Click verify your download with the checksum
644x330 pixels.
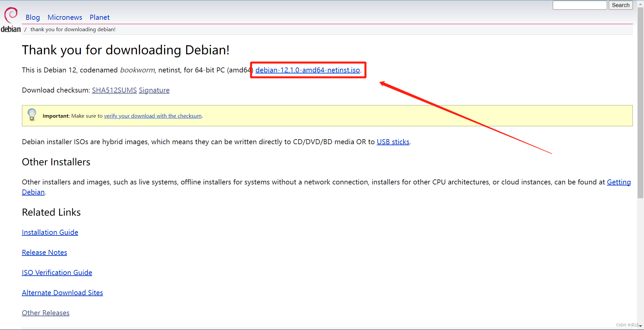153,116
